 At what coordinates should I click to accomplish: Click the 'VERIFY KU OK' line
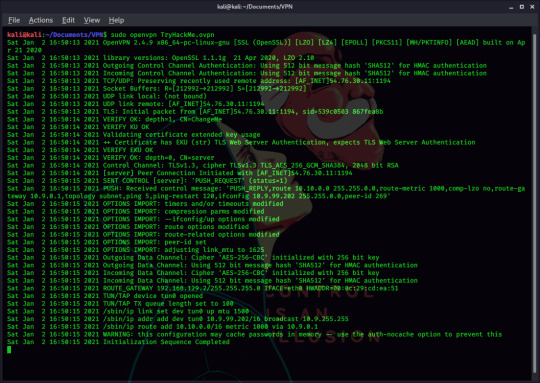point(78,127)
